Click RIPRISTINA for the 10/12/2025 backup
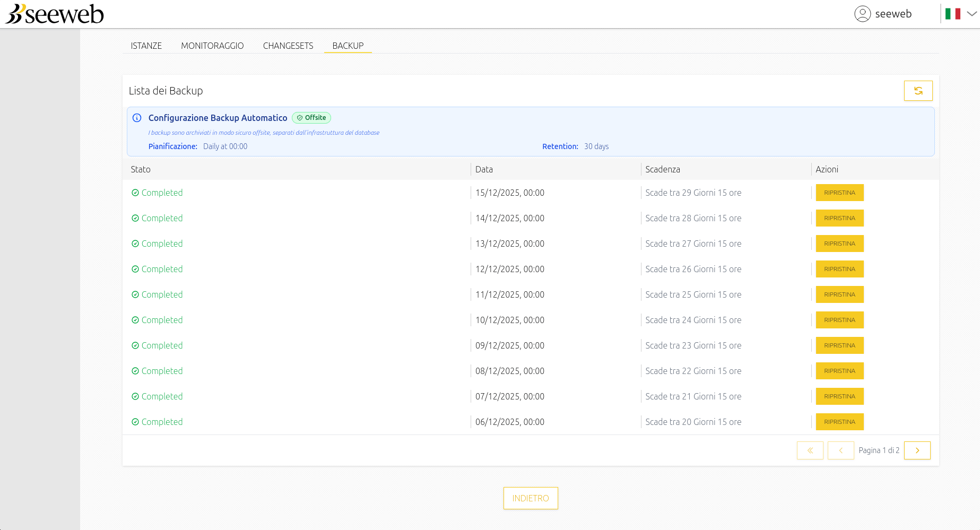The image size is (980, 530). [839, 320]
